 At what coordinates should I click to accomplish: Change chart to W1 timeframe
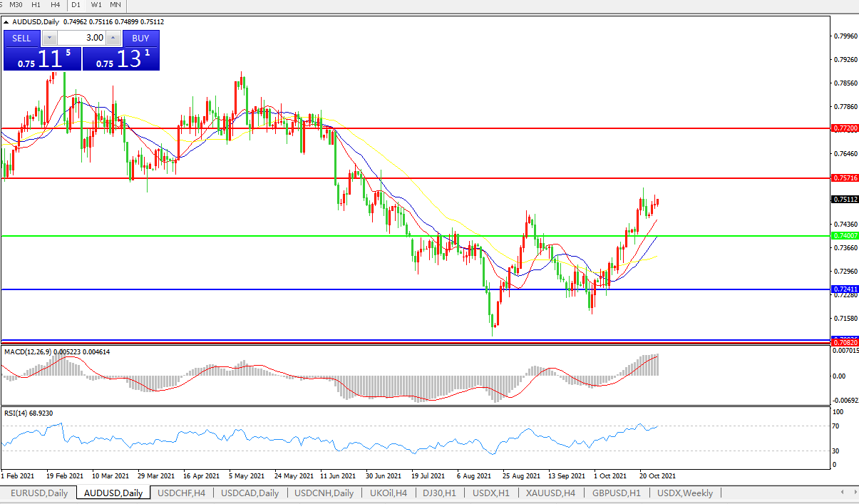pyautogui.click(x=96, y=4)
